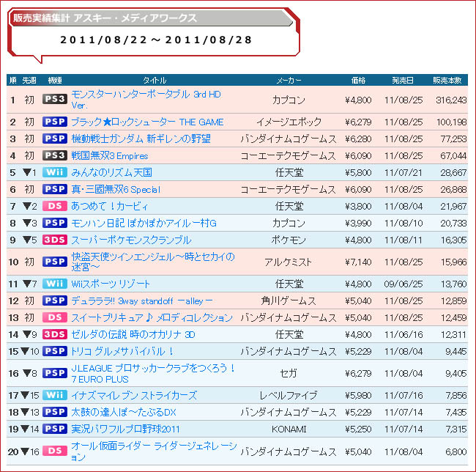Click the maker name レベルファイブ
The width and height of the screenshot is (476, 472).
coord(288,396)
